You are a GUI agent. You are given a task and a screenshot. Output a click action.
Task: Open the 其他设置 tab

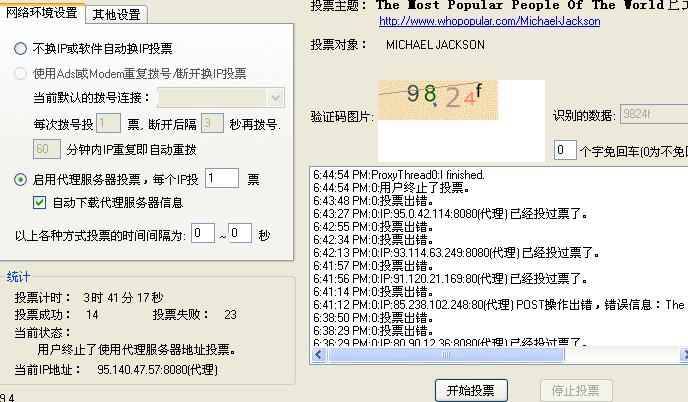pos(116,14)
